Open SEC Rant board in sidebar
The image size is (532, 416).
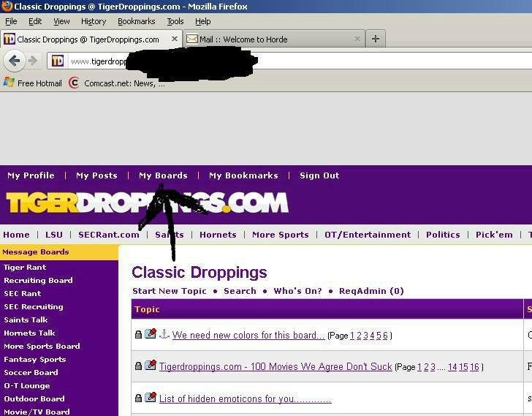[23, 293]
